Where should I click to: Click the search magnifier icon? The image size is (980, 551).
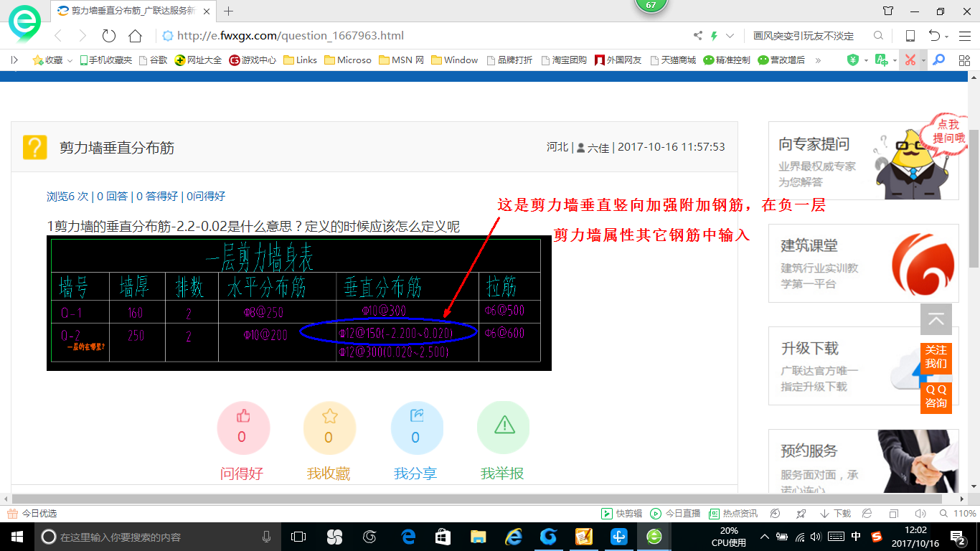click(878, 36)
